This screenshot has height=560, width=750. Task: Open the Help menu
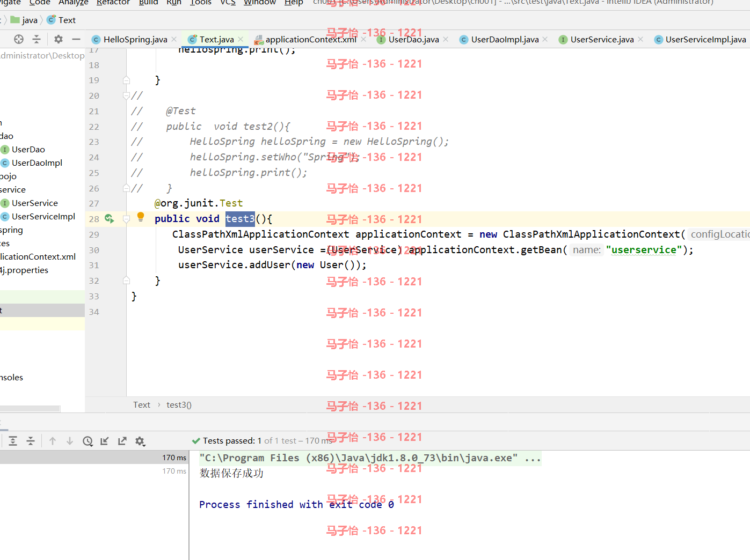pos(294,3)
